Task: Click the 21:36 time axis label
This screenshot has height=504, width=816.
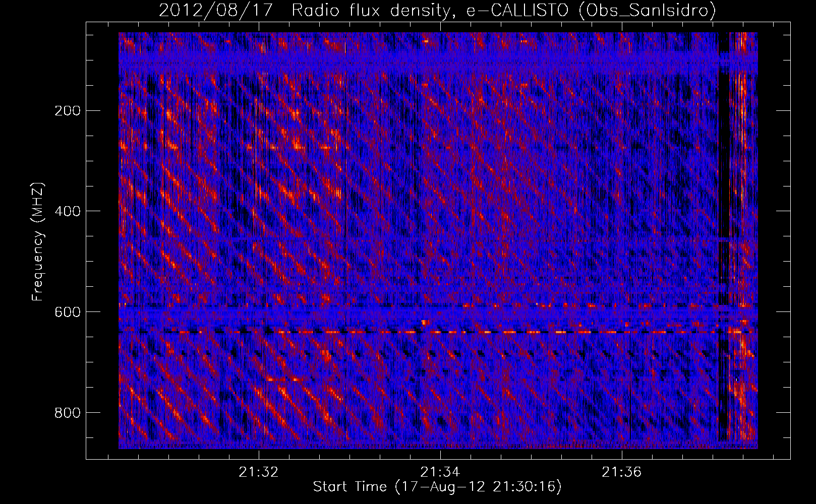Action: point(622,472)
